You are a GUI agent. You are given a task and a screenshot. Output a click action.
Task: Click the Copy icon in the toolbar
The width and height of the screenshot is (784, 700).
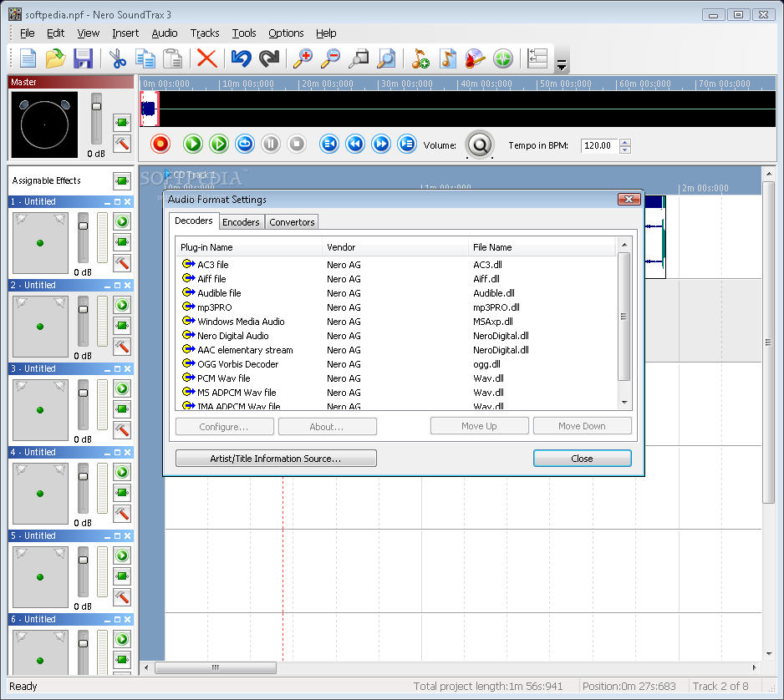point(145,58)
